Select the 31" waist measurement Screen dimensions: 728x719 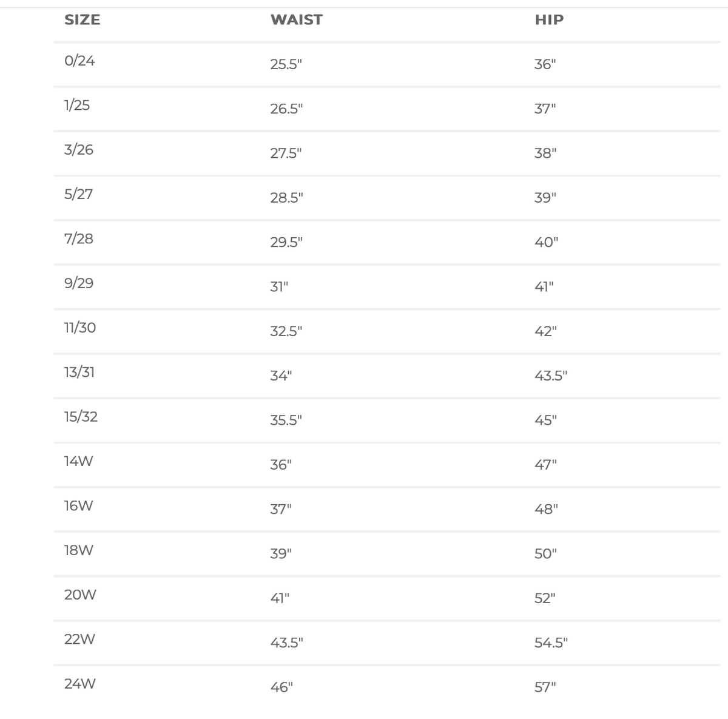pos(279,287)
